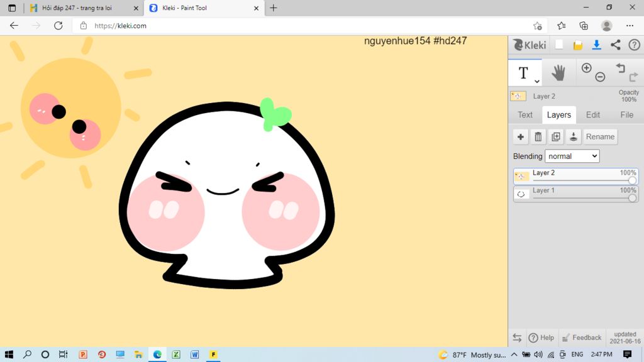The height and width of the screenshot is (362, 644).
Task: Select Layer 1 in the layer list
Action: pos(575,194)
